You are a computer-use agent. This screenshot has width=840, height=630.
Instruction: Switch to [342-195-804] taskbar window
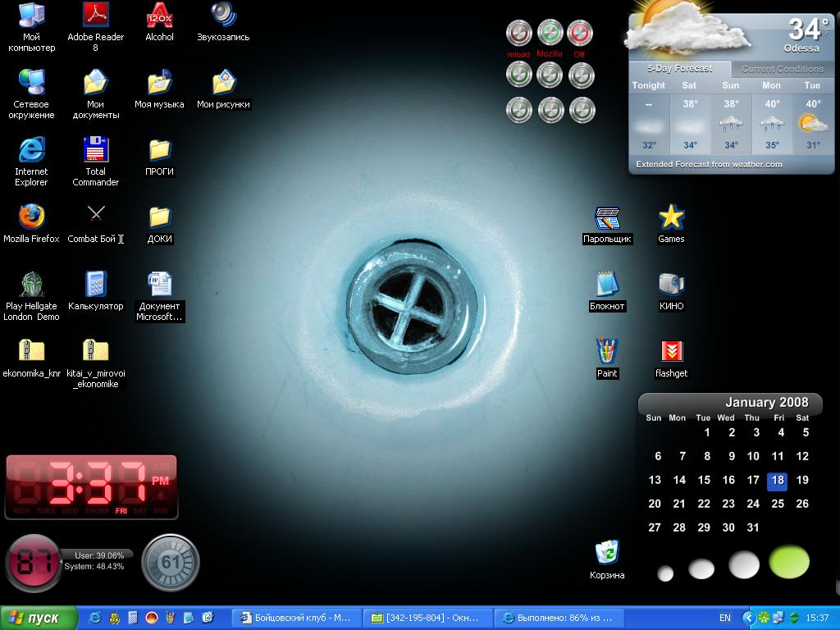[x=427, y=619]
